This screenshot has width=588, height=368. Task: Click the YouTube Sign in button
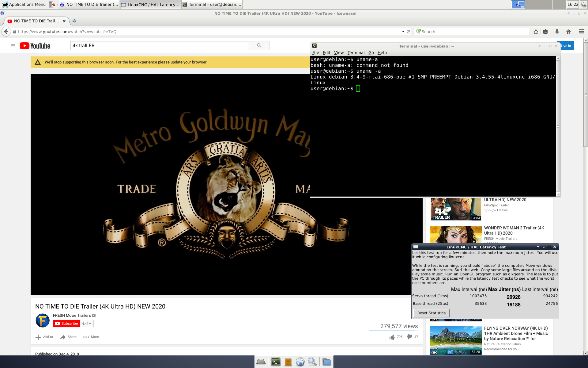click(566, 45)
